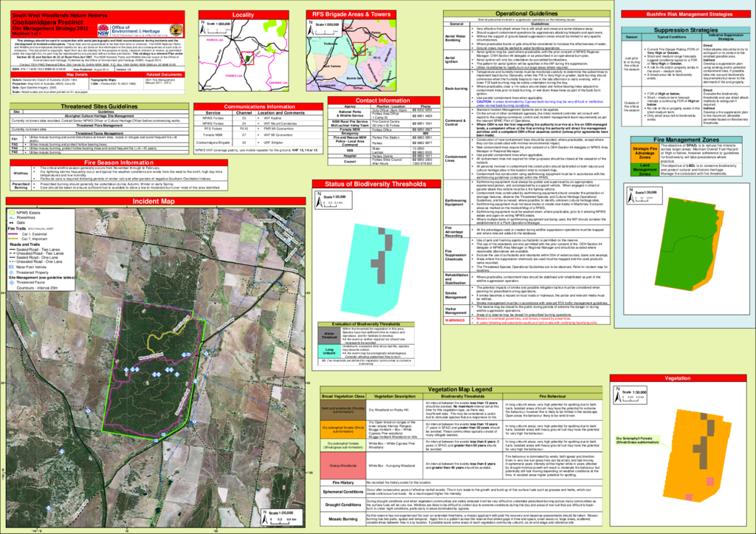Click the Containment Lines row label
Viewport: 756px width, 534px height.
[456, 158]
